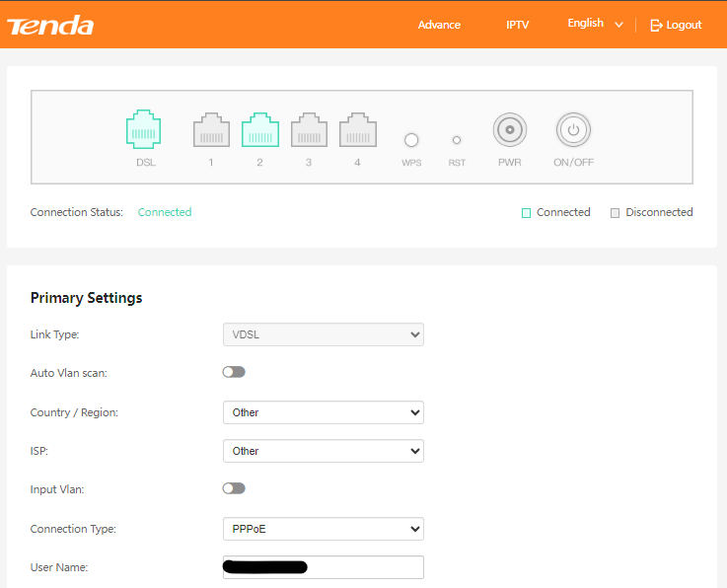Open the Advance menu
The image size is (727, 588).
(439, 25)
